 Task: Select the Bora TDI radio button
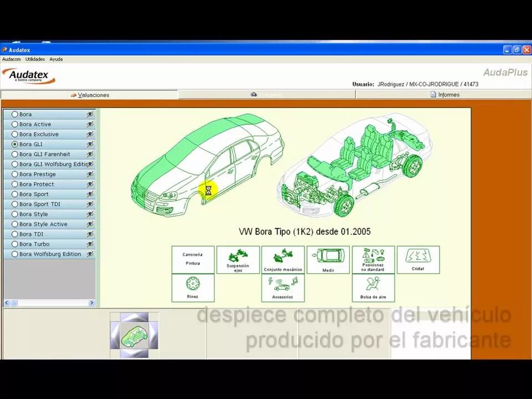(14, 234)
